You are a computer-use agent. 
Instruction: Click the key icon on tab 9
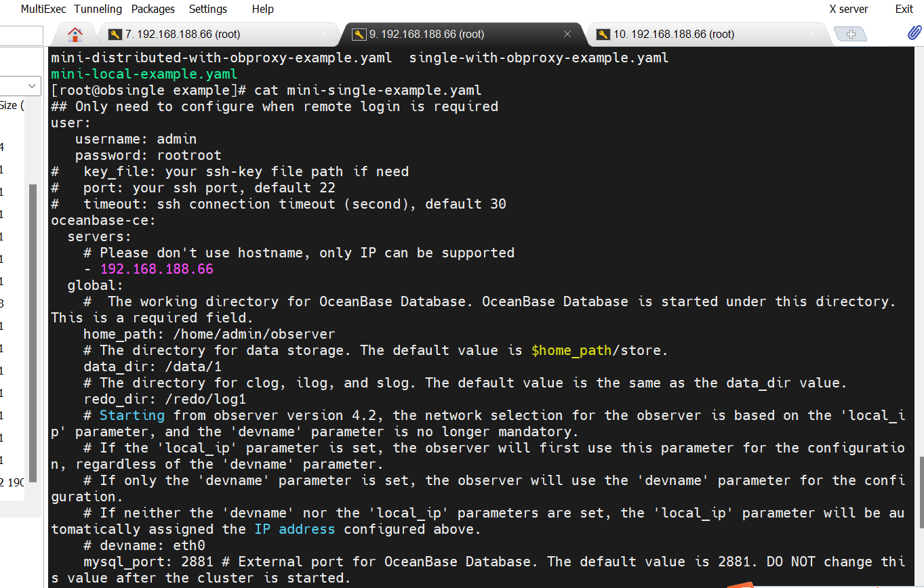[x=359, y=34]
